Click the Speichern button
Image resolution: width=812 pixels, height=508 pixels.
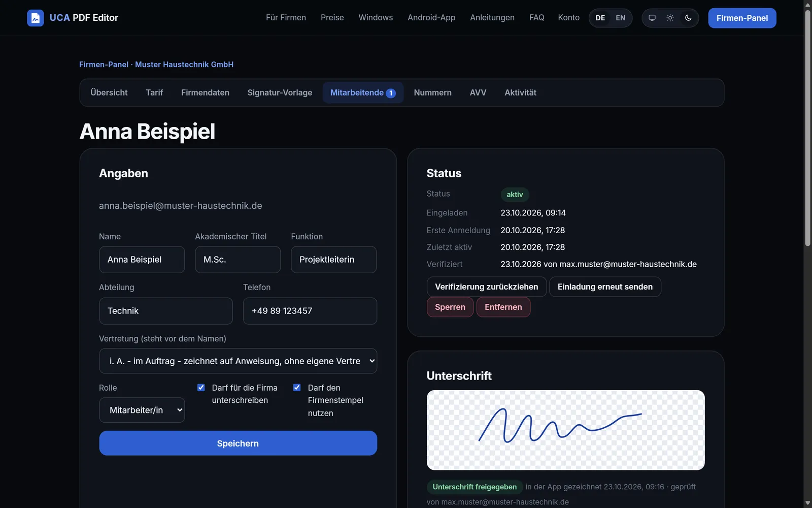tap(238, 443)
